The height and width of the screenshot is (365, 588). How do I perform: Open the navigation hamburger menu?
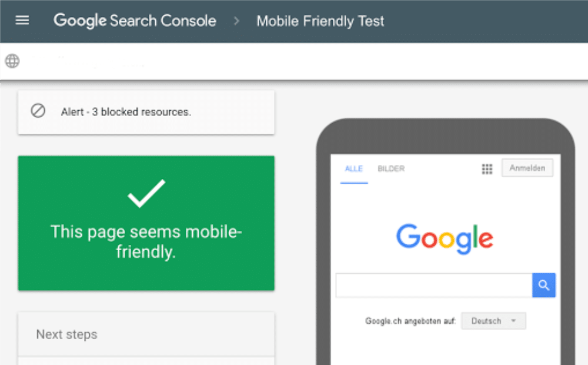[22, 20]
